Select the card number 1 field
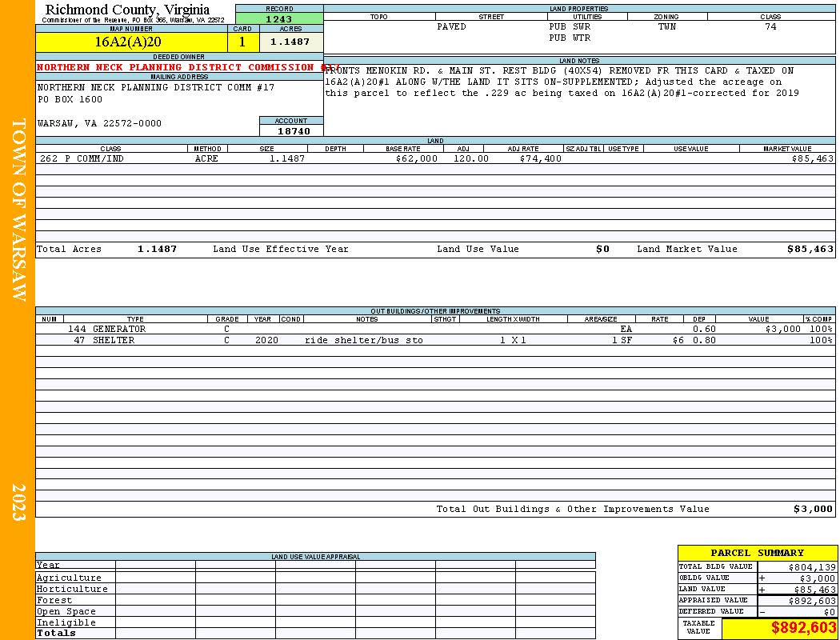 coord(243,42)
